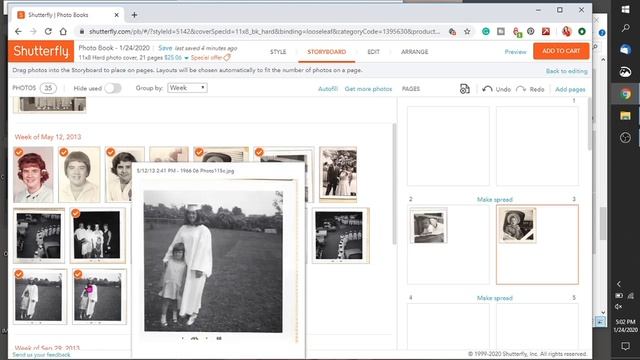Open the page settings icon beside Undo
The image size is (640, 360).
464,89
